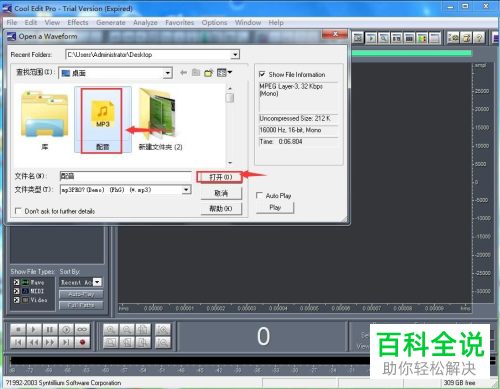
Task: Click the Rewind double-arrow button
Action: tap(34, 342)
